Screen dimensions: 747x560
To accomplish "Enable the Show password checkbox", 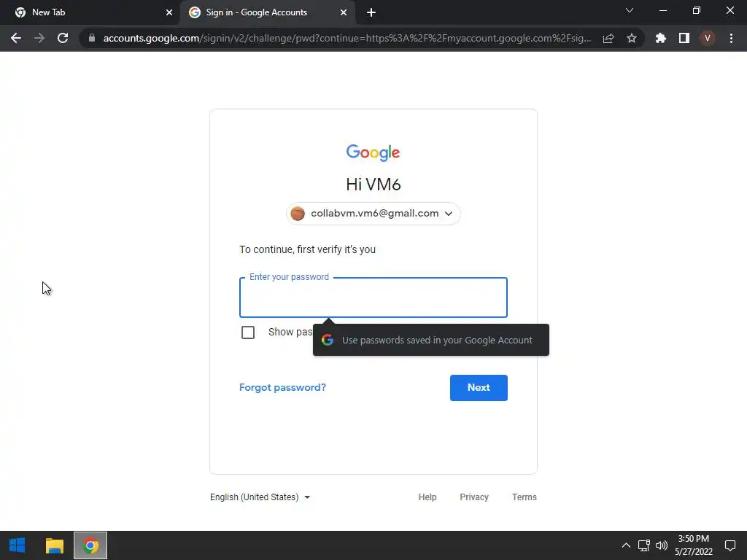I will [248, 332].
